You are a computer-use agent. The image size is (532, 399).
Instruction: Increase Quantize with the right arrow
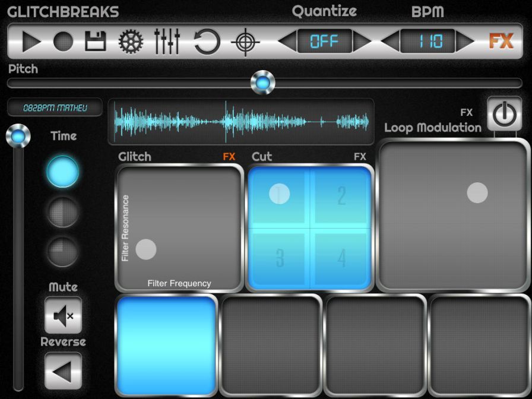coord(363,42)
